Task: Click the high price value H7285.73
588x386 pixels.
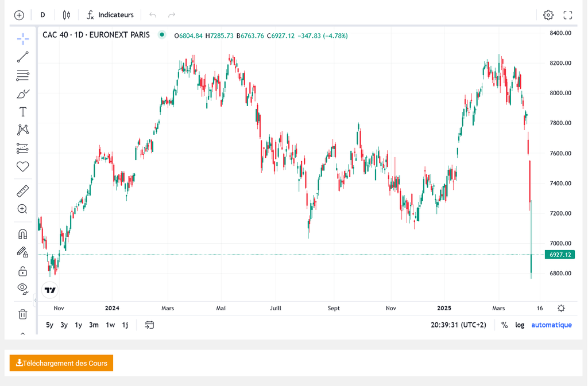Action: [219, 36]
